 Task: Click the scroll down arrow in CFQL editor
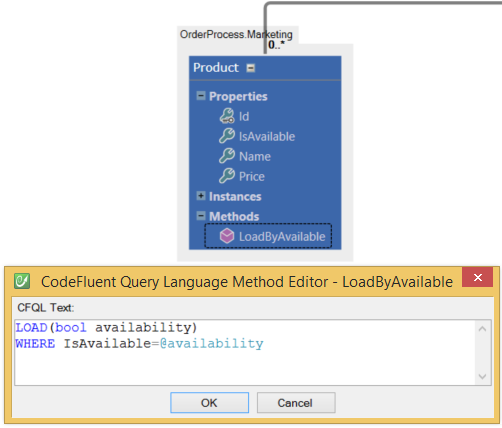pyautogui.click(x=482, y=376)
